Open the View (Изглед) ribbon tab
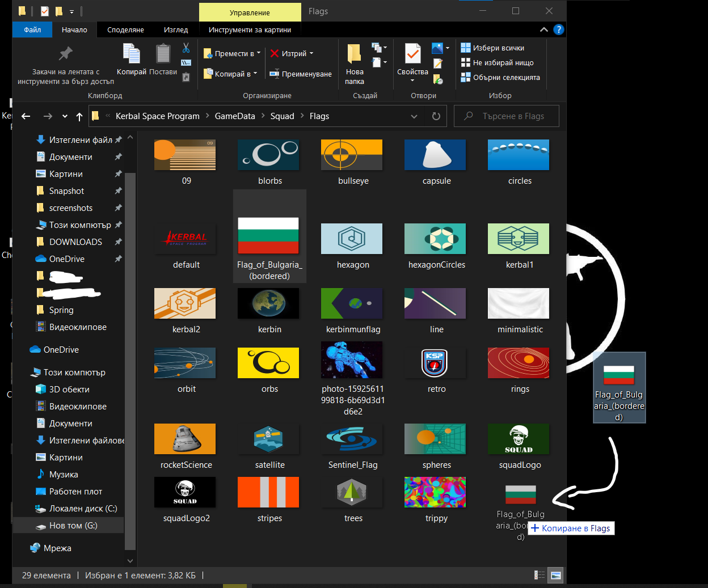The height and width of the screenshot is (588, 708). pyautogui.click(x=176, y=29)
